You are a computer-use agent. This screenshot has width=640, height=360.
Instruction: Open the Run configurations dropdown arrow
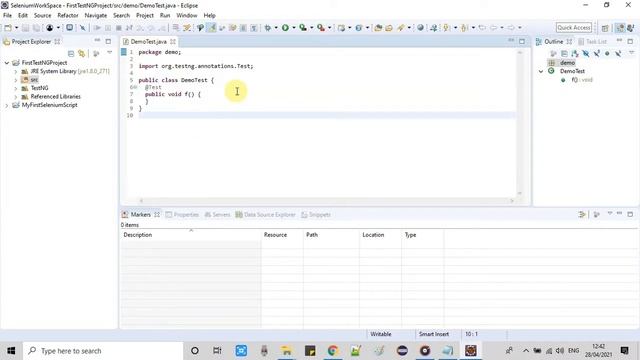(294, 28)
